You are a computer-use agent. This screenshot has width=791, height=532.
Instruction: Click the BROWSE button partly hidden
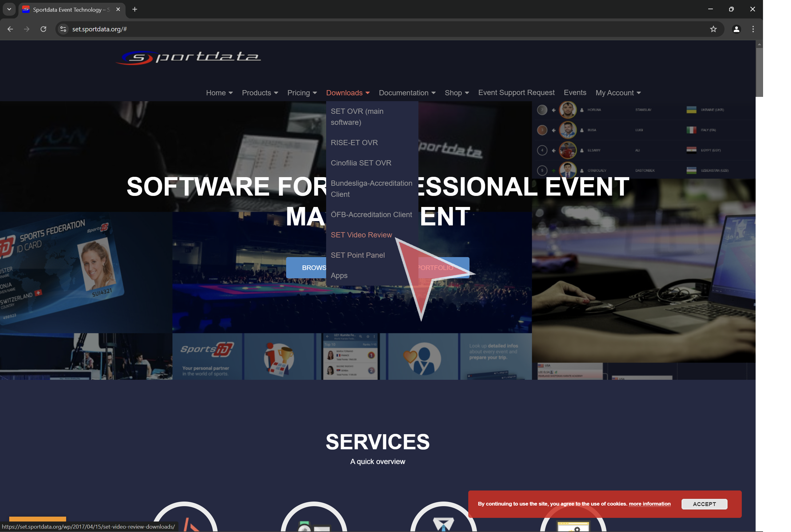click(306, 268)
